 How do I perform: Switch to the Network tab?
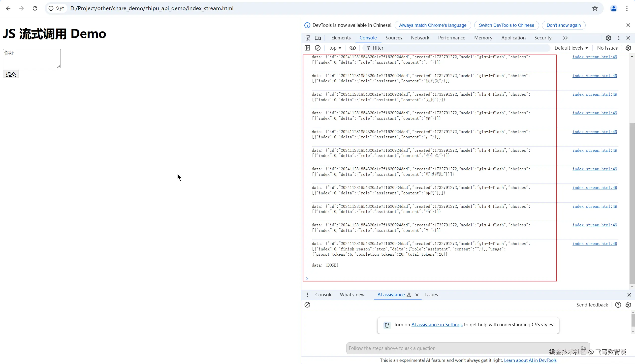pos(420,38)
